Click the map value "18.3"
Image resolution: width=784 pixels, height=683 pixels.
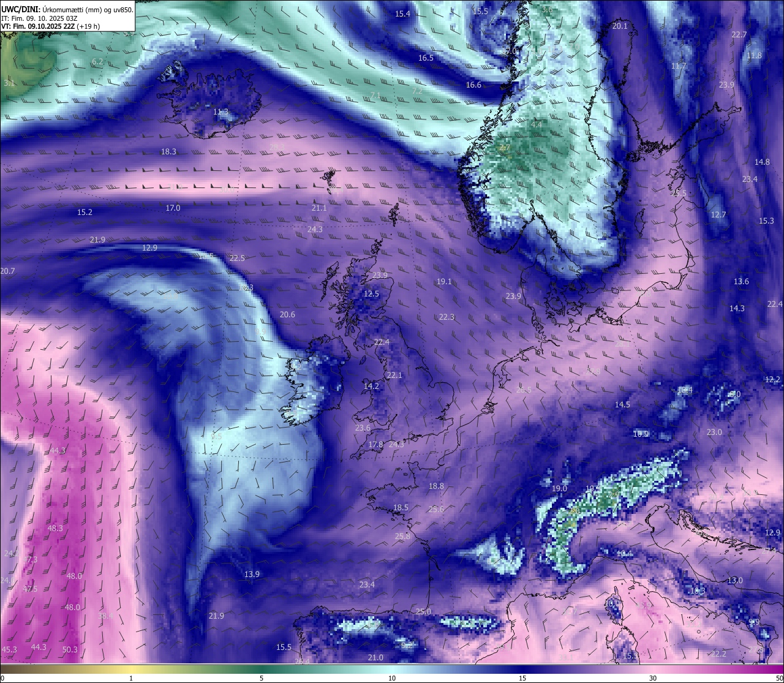click(168, 151)
